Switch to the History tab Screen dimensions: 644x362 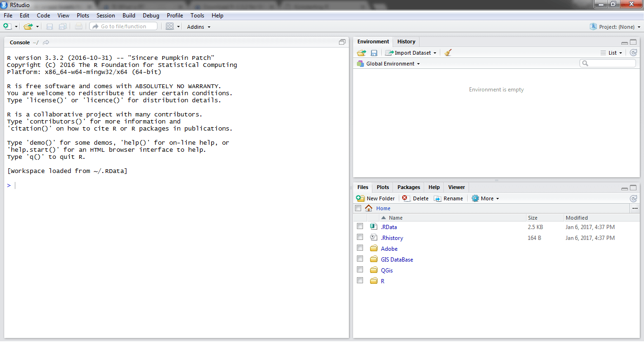pyautogui.click(x=406, y=41)
